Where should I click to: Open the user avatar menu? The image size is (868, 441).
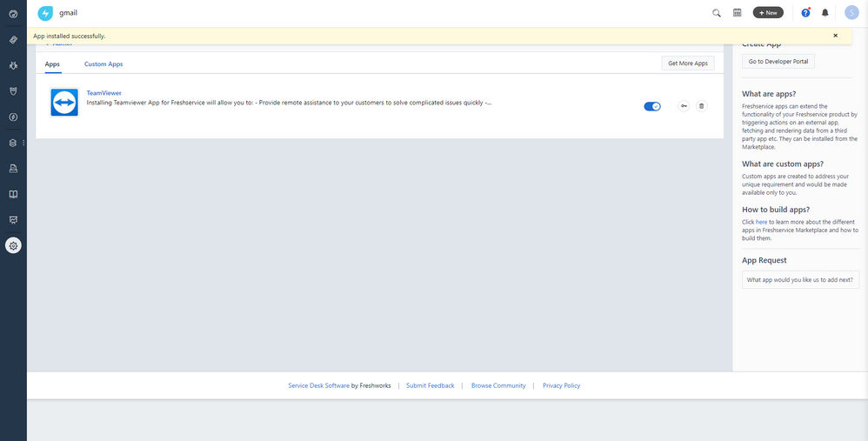click(851, 13)
